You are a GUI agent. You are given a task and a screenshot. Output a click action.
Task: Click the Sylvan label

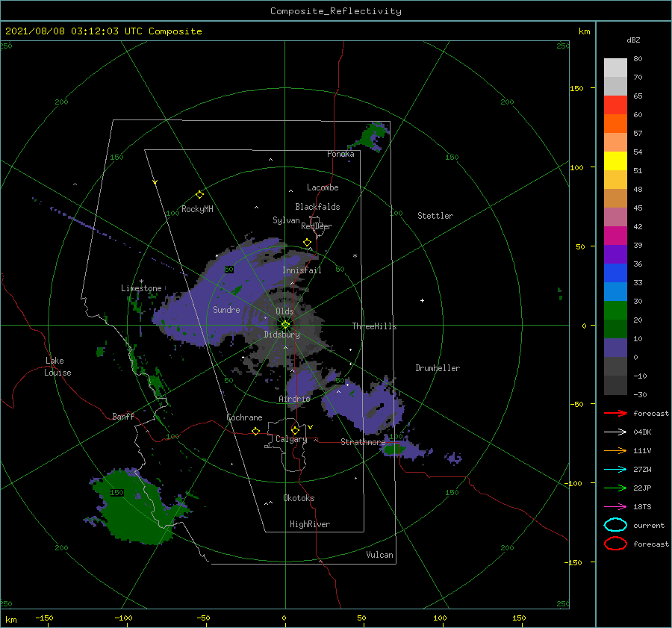click(286, 220)
